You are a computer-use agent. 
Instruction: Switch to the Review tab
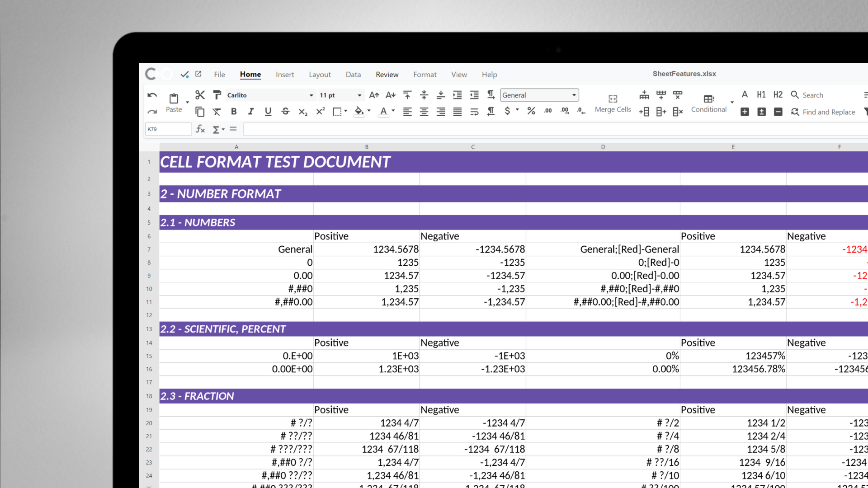pos(387,75)
